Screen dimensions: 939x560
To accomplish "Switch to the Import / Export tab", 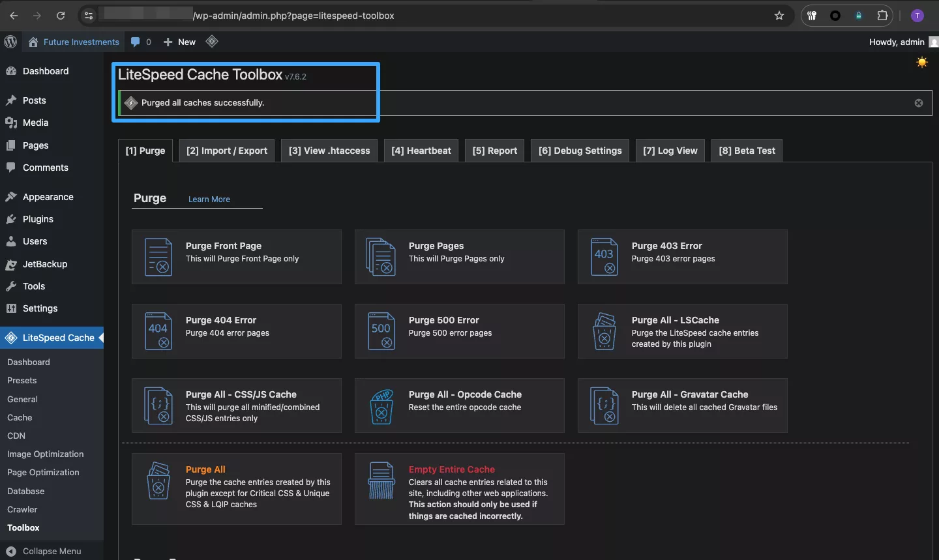I will point(226,151).
